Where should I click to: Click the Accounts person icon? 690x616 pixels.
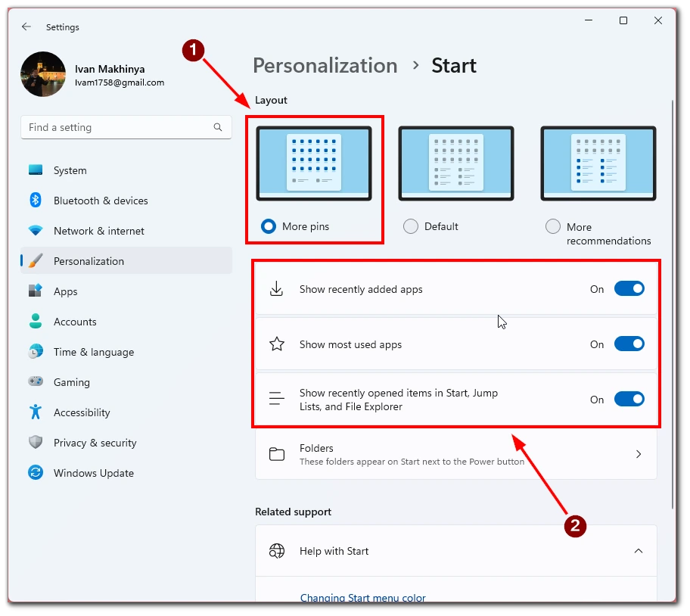(x=36, y=321)
